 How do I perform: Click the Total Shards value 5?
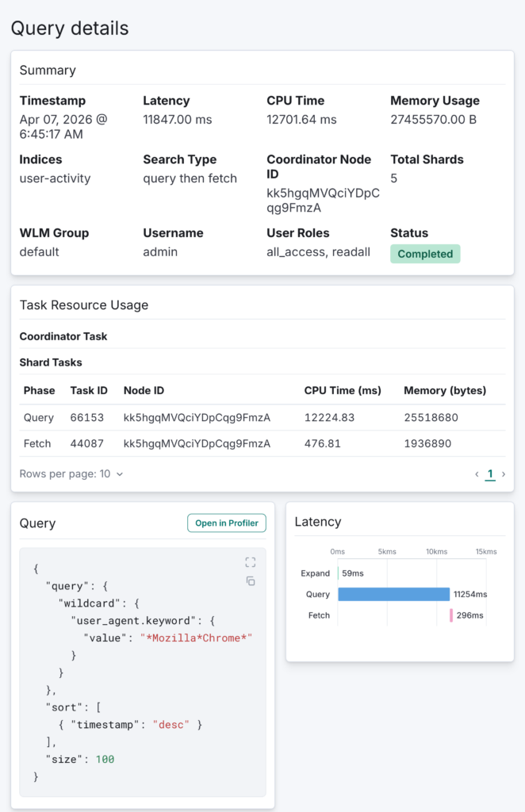(394, 178)
